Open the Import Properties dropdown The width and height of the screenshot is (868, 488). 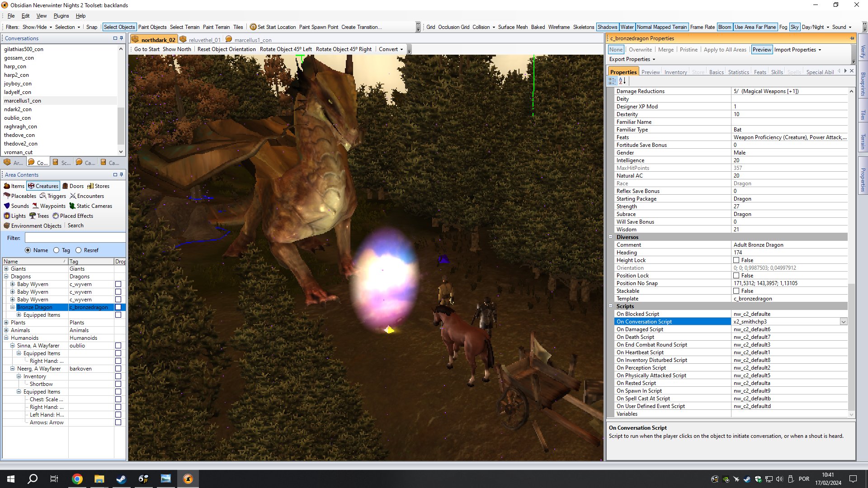pos(797,50)
